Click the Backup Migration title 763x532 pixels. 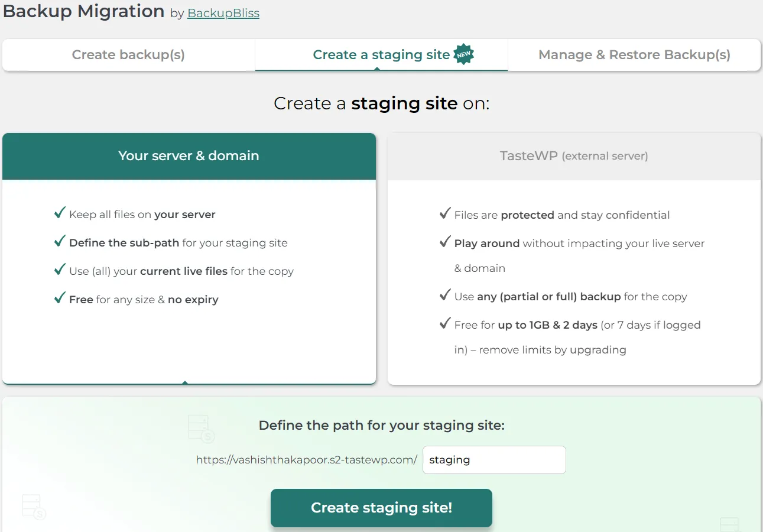tap(84, 11)
